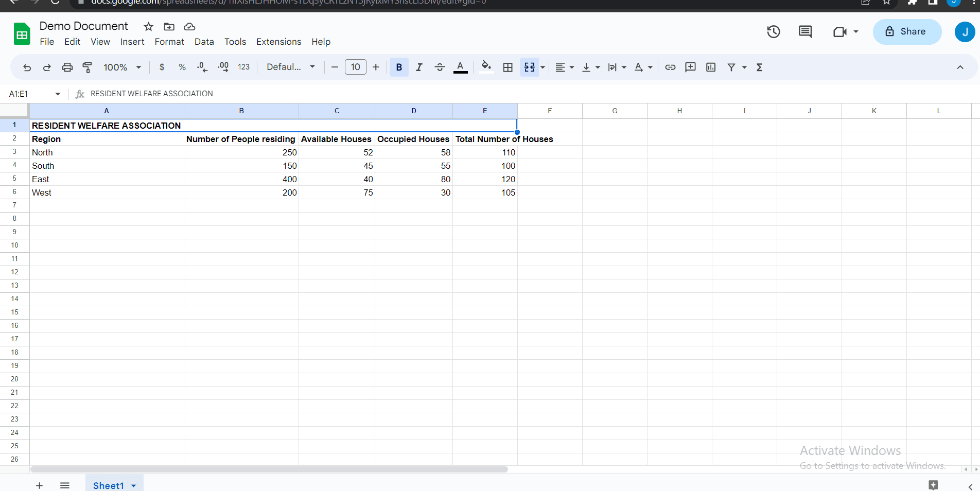Click the functions sigma icon
Viewport: 980px width, 491px height.
click(x=759, y=67)
